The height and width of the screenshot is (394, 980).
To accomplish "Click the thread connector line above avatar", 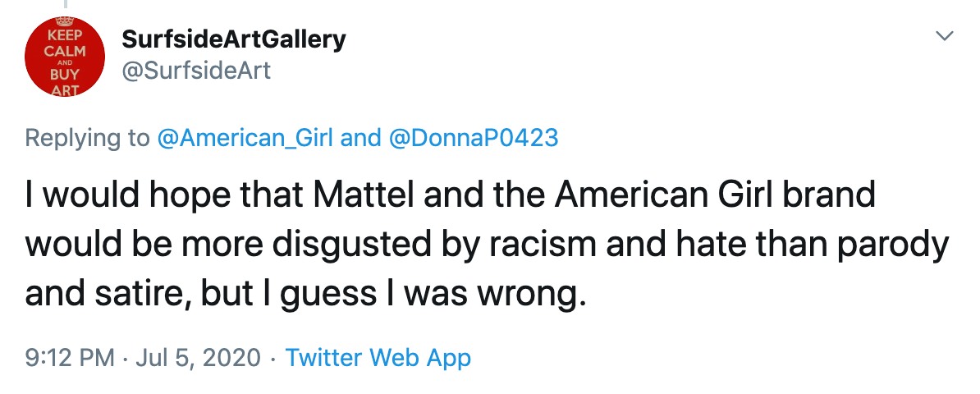I will tap(64, 5).
